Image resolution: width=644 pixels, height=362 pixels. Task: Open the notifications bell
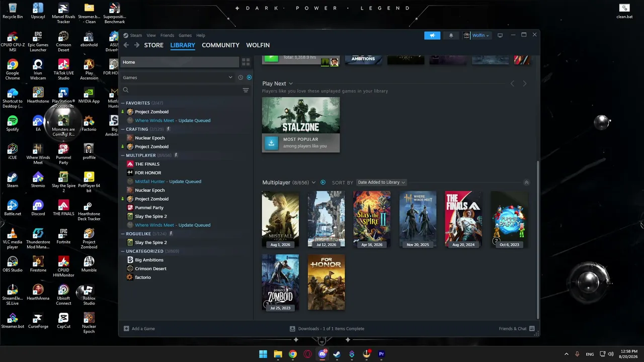(x=451, y=35)
